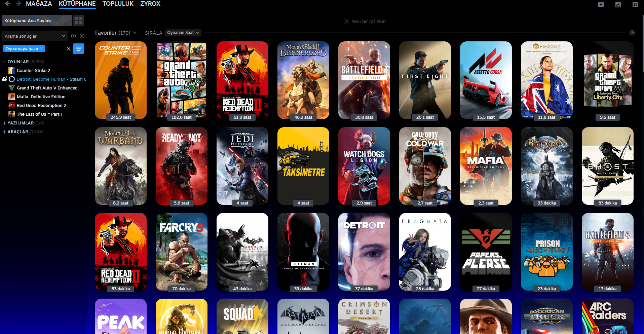Open Red Dead Redemption II cover with 83 dakika

click(x=121, y=252)
